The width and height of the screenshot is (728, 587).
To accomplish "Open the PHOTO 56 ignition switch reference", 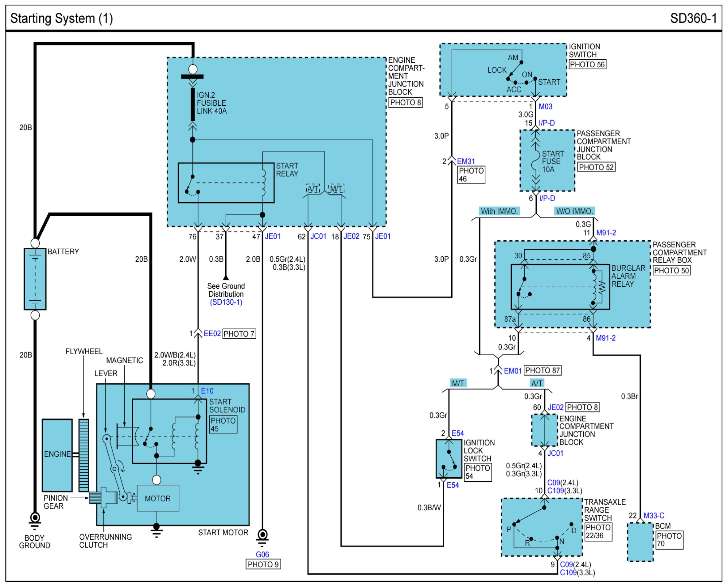I will [x=587, y=65].
